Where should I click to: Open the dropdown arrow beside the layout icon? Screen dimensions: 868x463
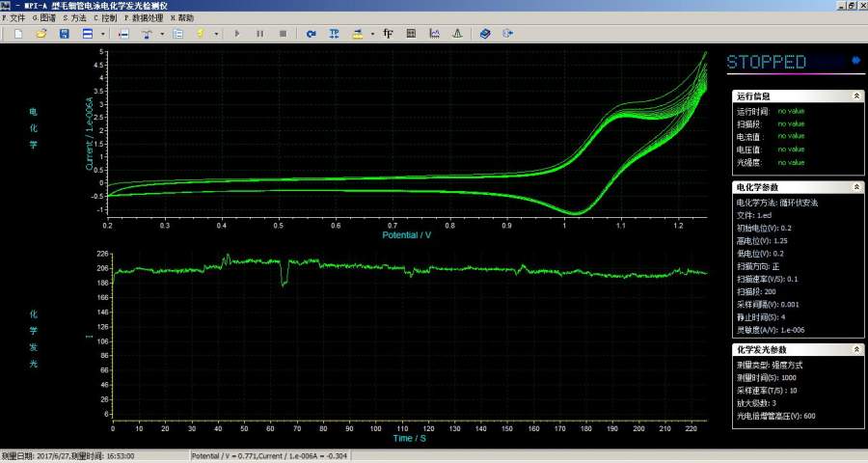[x=103, y=34]
